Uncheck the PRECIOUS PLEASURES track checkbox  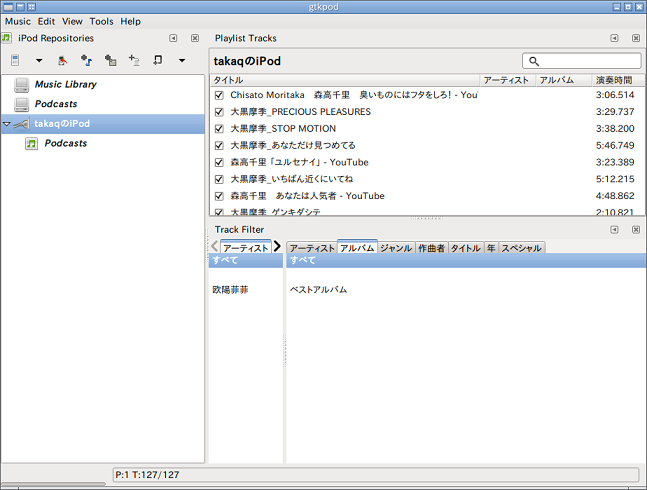(x=219, y=112)
